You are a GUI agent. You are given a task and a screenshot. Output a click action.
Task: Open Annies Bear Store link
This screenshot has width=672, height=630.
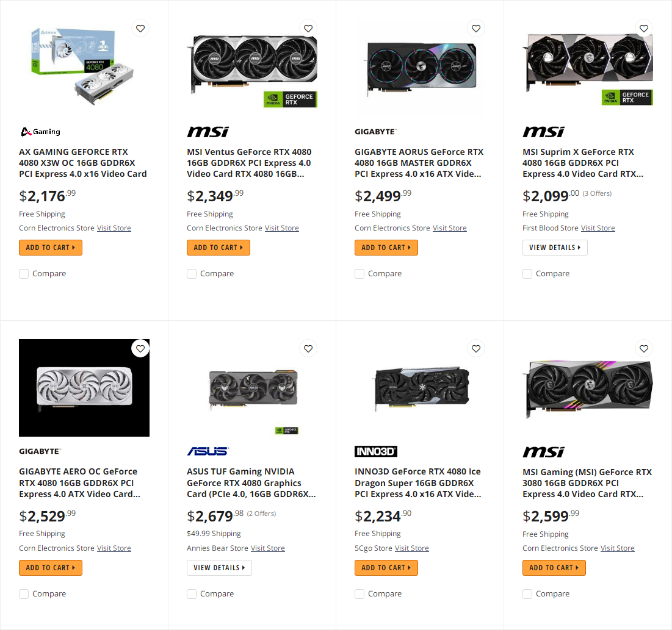(267, 548)
